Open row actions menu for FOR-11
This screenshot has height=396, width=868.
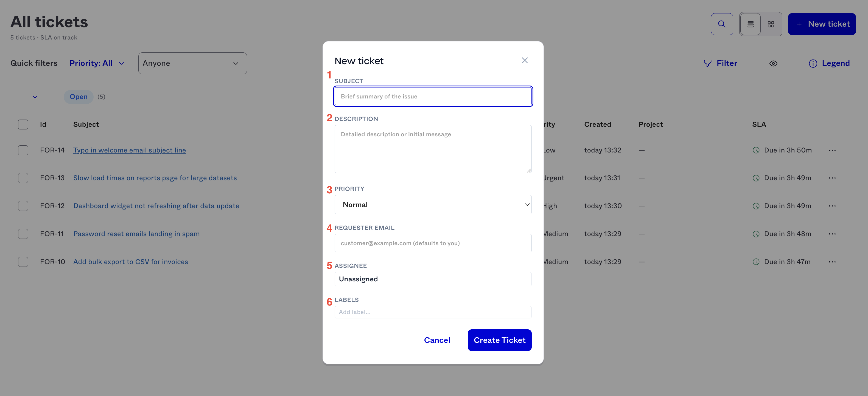pos(832,234)
